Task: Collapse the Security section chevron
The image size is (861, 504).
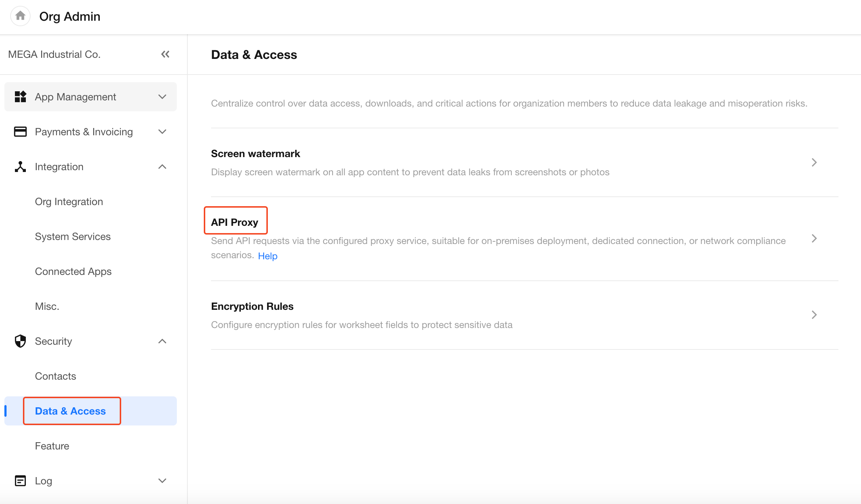Action: pyautogui.click(x=162, y=341)
